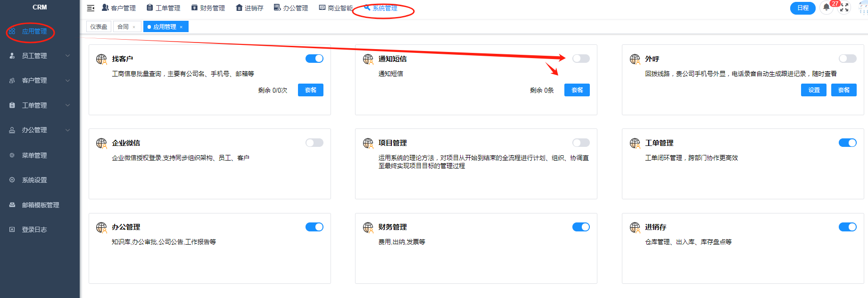The height and width of the screenshot is (298, 868).
Task: Enable the 通知短信 toggle switch
Action: [x=581, y=59]
